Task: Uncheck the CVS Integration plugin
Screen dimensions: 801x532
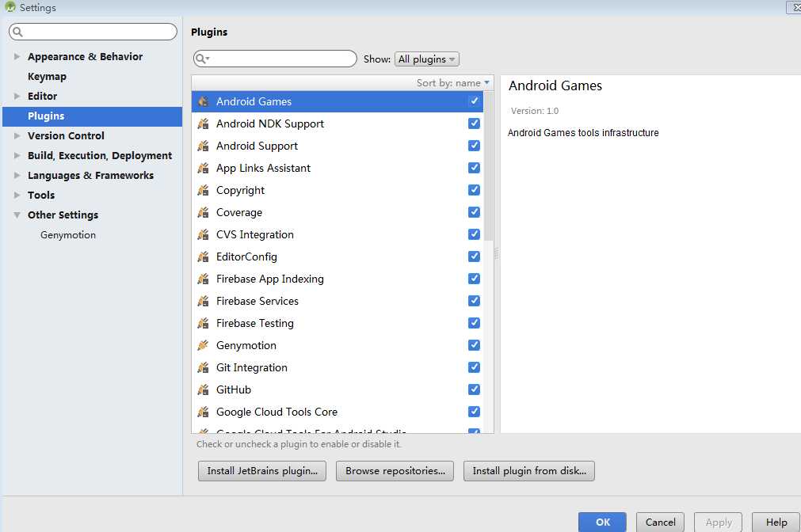Action: (x=474, y=234)
